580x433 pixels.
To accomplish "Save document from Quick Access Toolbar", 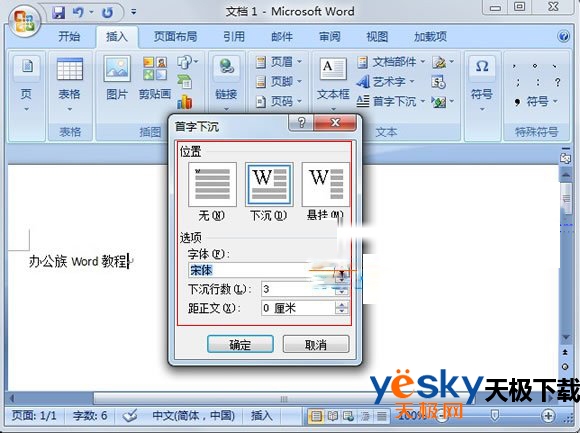I will 58,12.
